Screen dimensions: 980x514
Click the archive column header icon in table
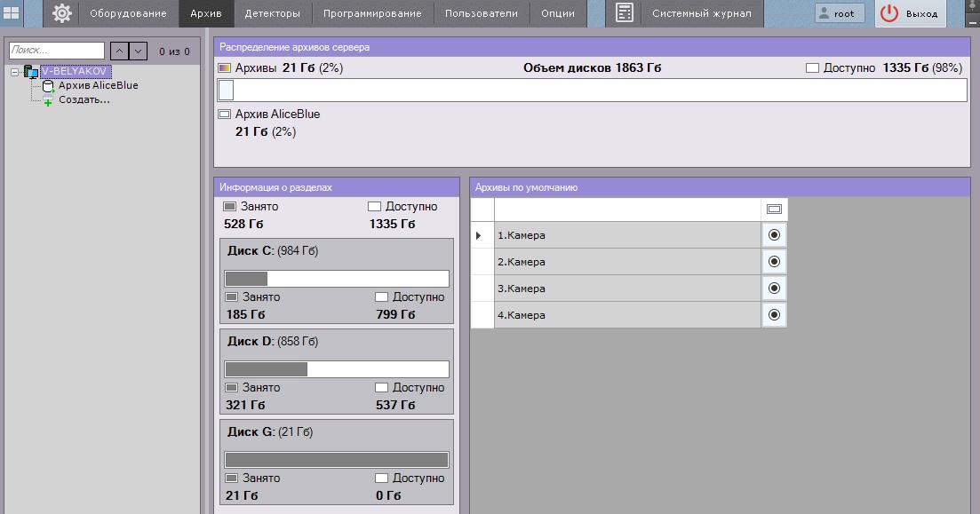[774, 210]
